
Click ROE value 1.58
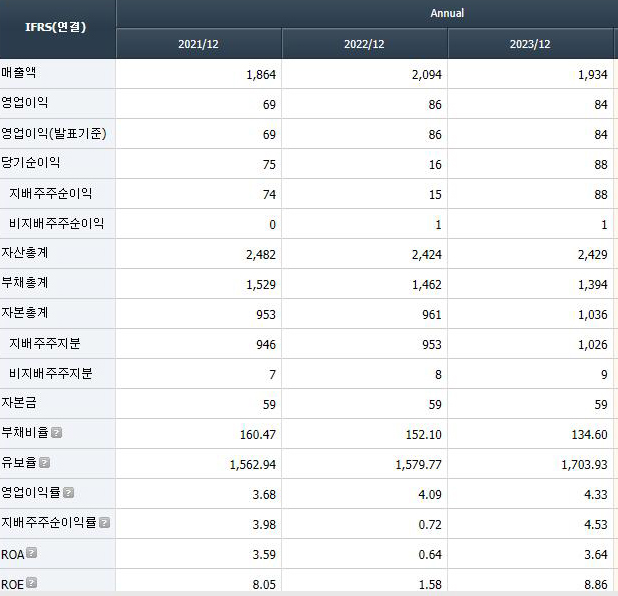(x=430, y=585)
